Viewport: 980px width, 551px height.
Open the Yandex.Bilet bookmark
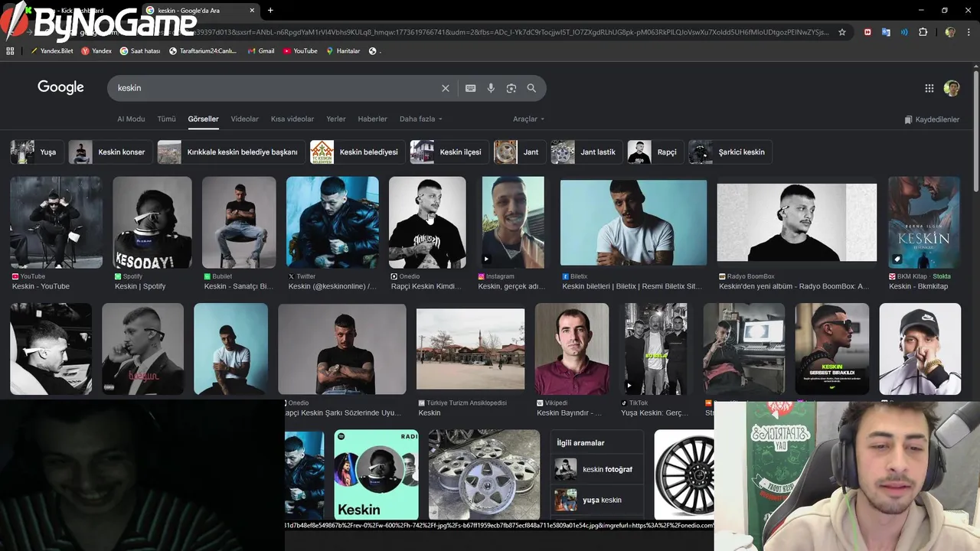tap(51, 51)
